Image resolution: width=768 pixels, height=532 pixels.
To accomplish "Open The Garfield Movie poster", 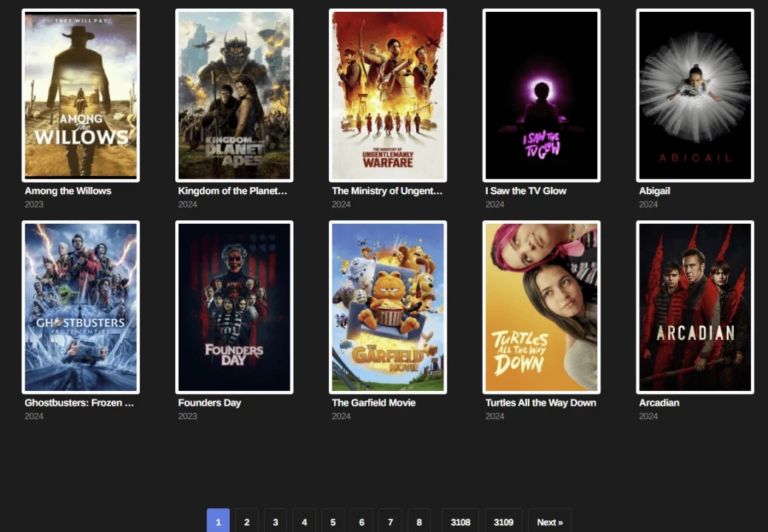I will [388, 307].
